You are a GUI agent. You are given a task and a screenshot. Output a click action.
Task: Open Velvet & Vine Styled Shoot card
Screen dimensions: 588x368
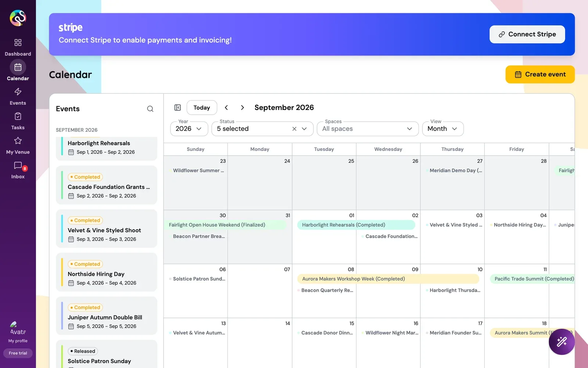click(107, 229)
